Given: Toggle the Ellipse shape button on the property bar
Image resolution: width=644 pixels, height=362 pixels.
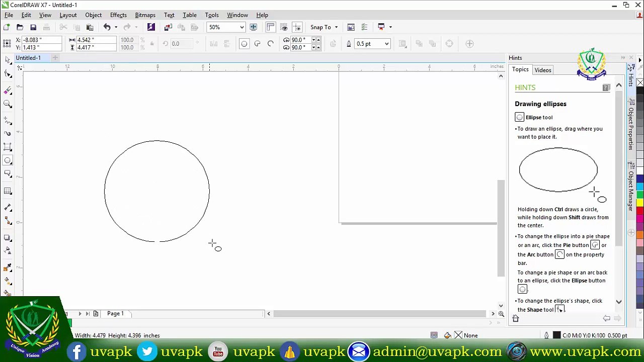Looking at the screenshot, I should pos(244,44).
